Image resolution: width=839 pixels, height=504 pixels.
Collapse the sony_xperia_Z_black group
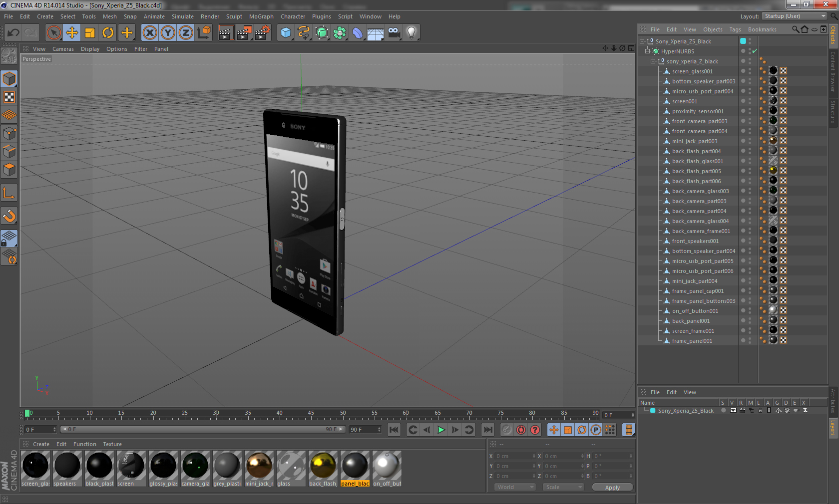click(x=653, y=61)
